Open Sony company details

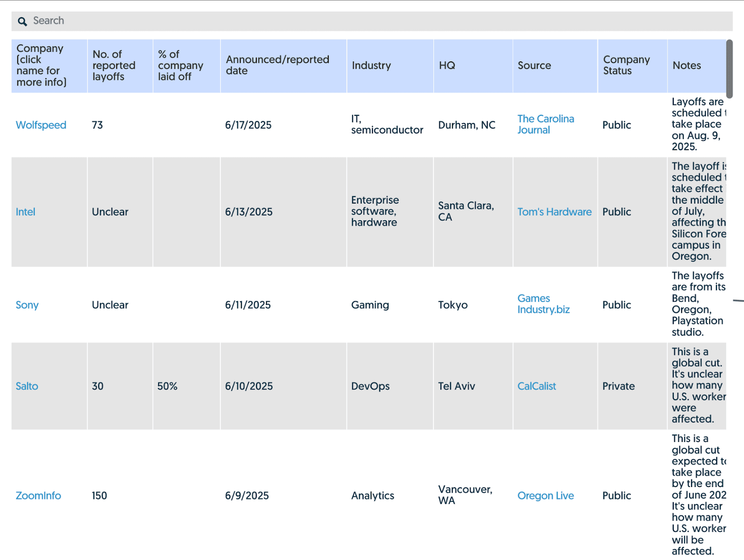27,305
